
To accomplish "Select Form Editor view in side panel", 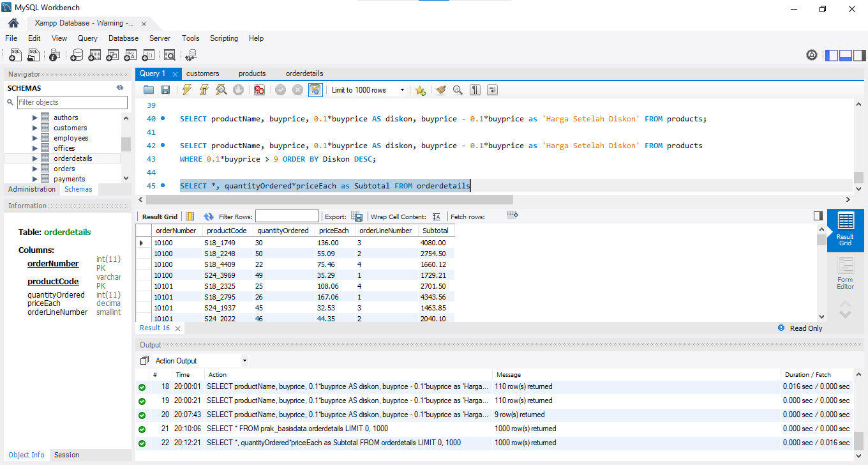I will [845, 273].
